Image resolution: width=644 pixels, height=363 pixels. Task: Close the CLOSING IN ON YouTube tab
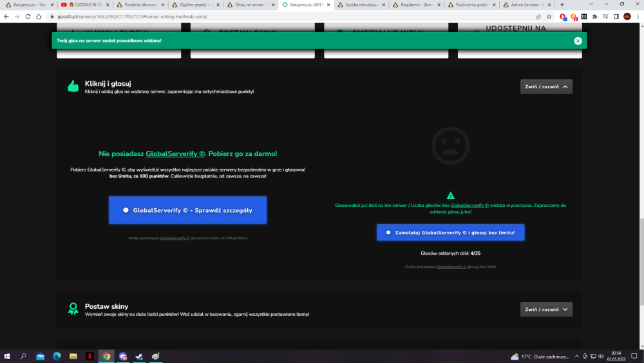coord(108,5)
